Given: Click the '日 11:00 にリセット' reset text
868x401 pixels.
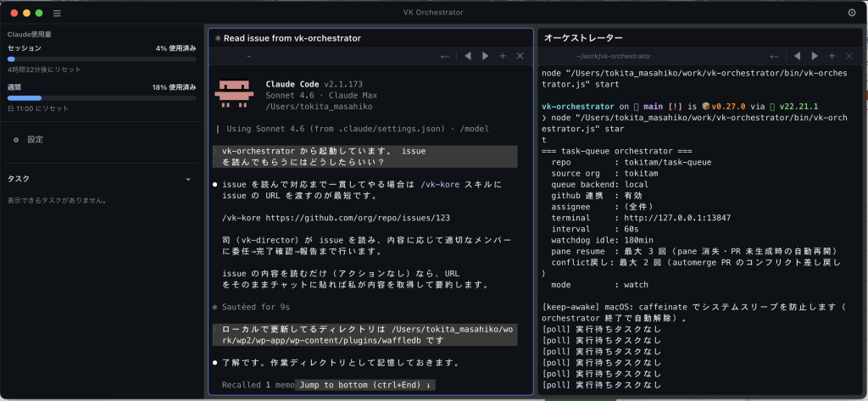Looking at the screenshot, I should click(x=38, y=109).
